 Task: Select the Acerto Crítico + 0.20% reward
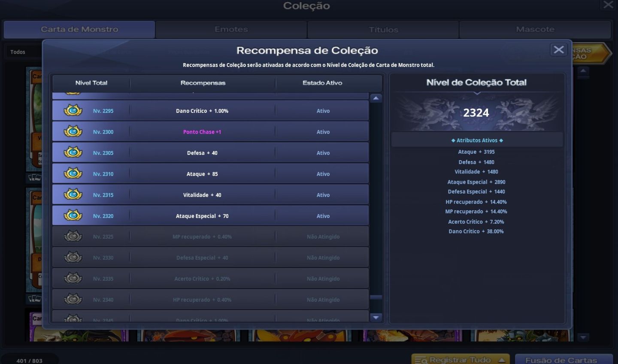tap(202, 279)
